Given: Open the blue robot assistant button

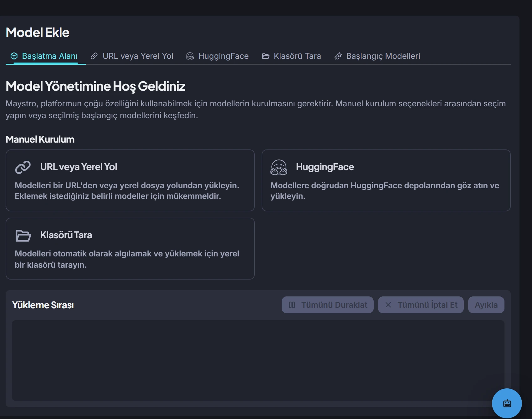Looking at the screenshot, I should [507, 403].
